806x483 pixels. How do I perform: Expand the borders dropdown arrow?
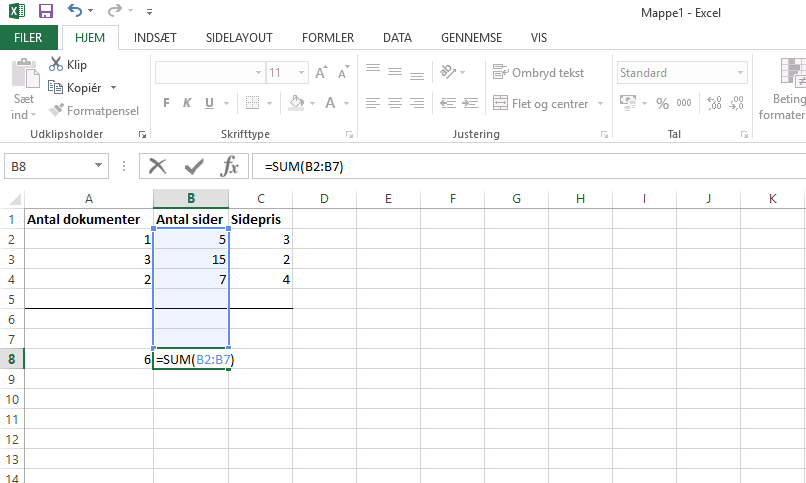pos(269,103)
